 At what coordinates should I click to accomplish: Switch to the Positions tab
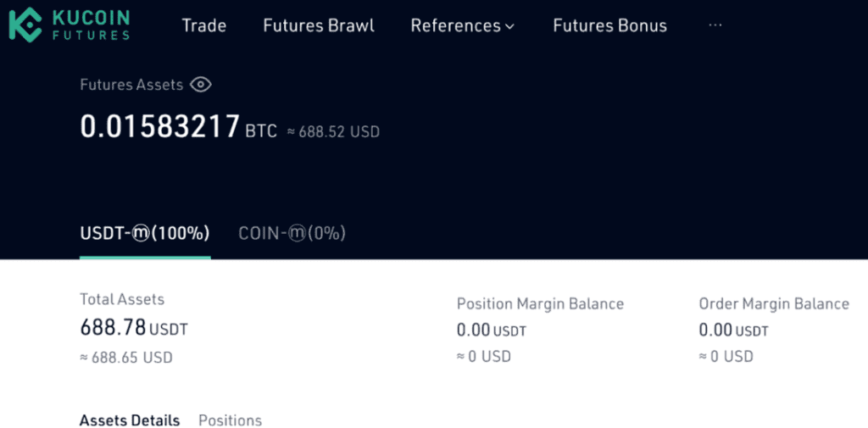(231, 420)
